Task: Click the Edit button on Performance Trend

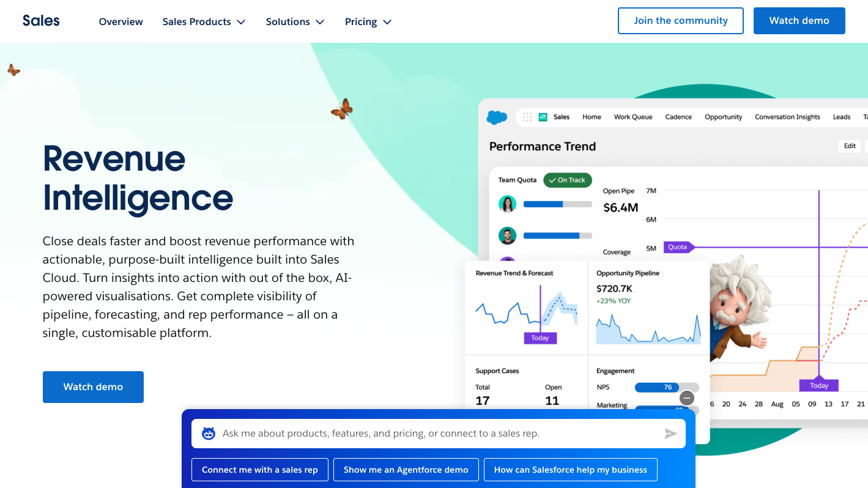Action: point(850,146)
